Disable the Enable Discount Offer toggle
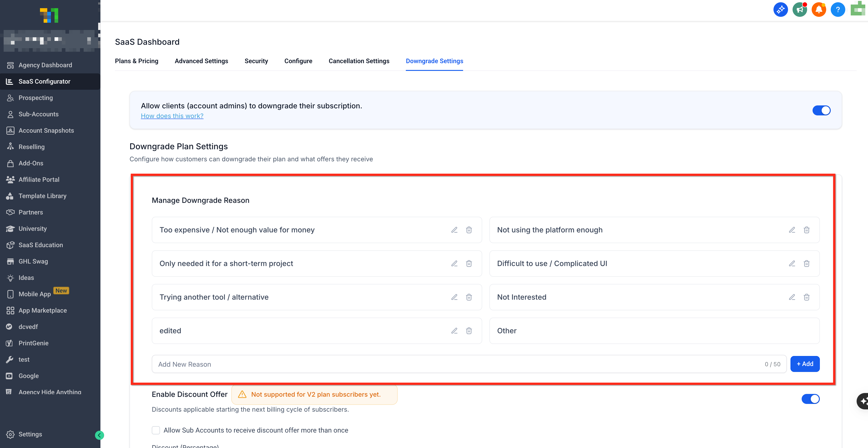 810,399
